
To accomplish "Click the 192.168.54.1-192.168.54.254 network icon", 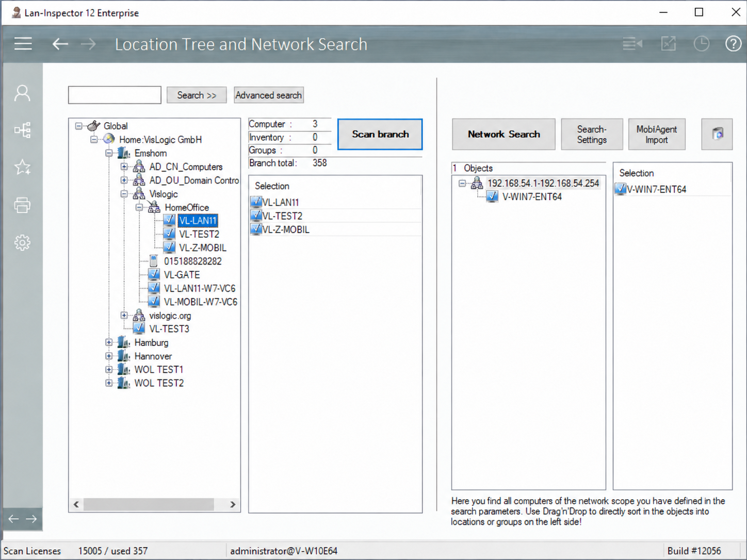I will pos(477,183).
